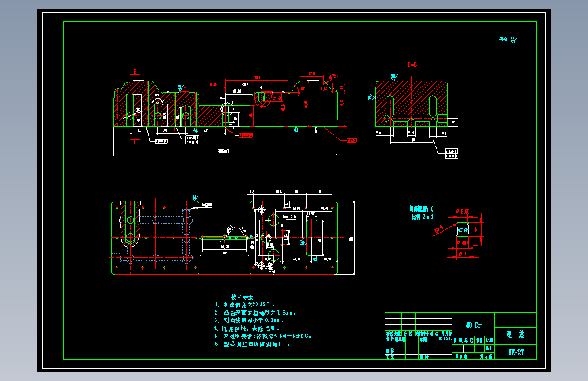
Task: Click the "40 Cr" material label in title block
Action: (473, 325)
